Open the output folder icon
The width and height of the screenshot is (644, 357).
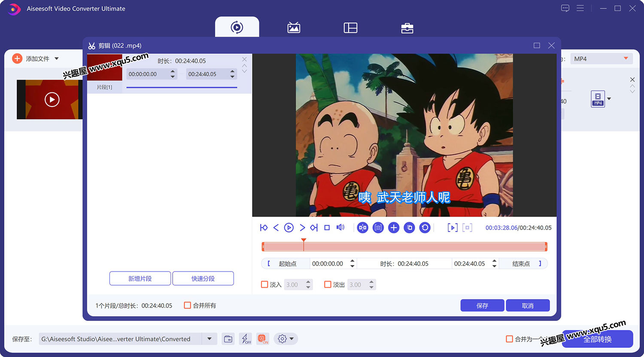tap(228, 339)
